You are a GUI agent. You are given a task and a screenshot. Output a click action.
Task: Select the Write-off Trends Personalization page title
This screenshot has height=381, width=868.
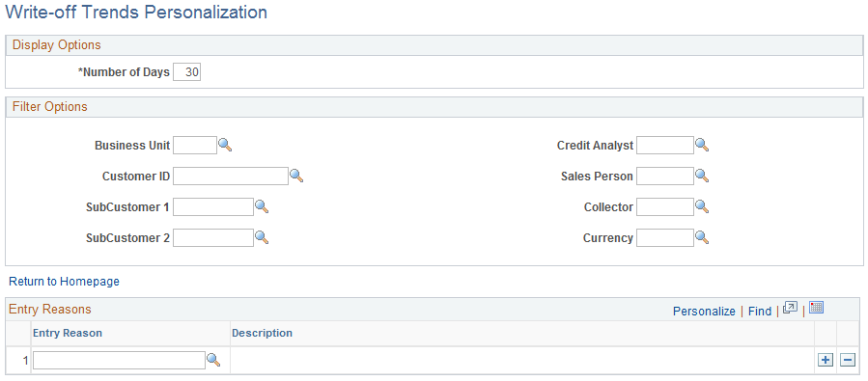pyautogui.click(x=135, y=13)
